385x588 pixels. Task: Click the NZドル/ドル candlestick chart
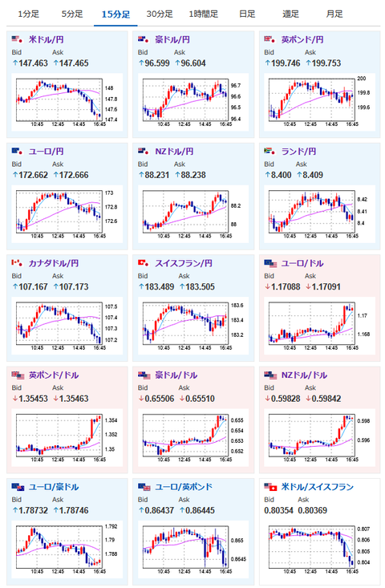coord(320,437)
